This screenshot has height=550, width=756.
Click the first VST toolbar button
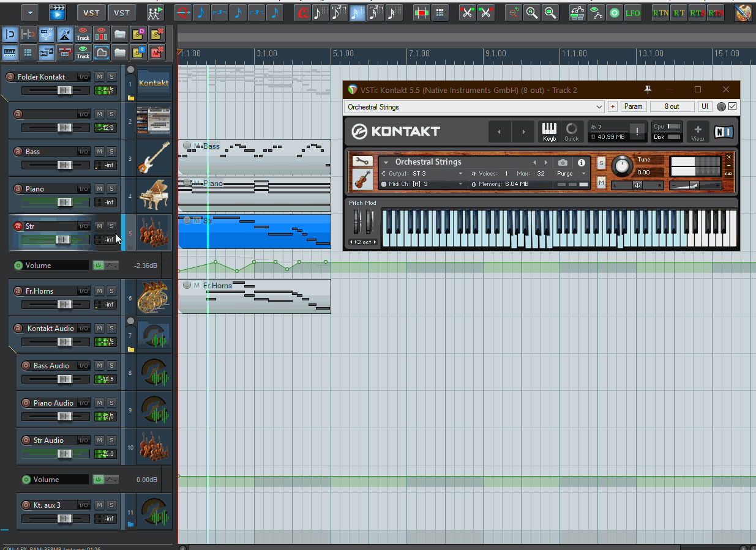pos(91,12)
